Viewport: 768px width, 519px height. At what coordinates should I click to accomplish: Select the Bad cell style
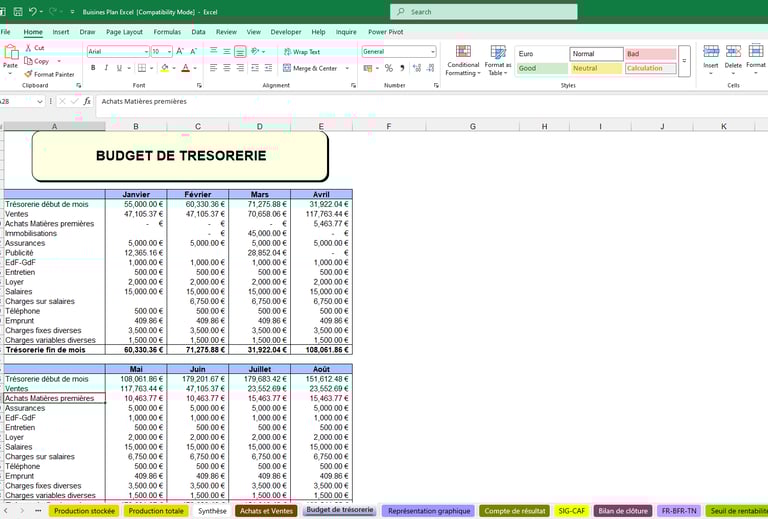click(x=650, y=54)
